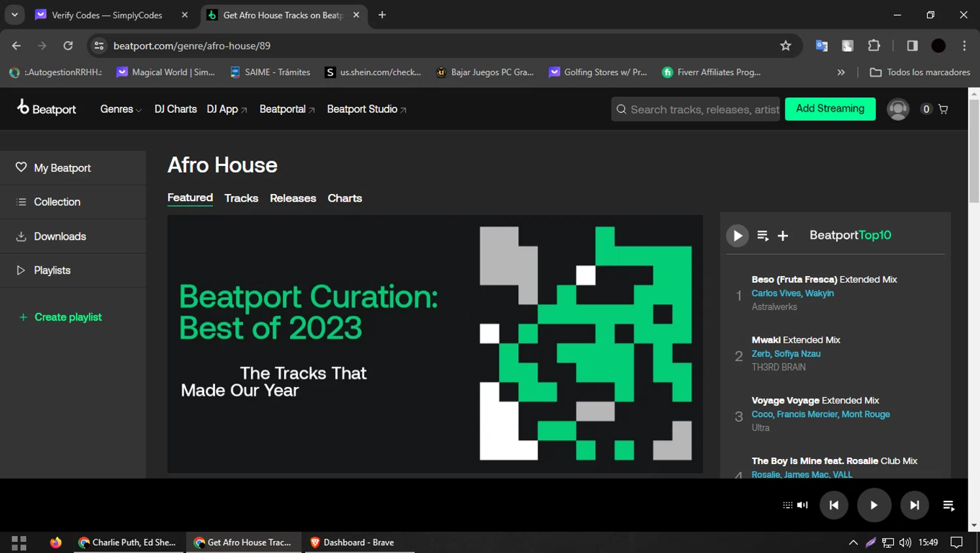
Task: Open Firefox from the taskbar
Action: tap(56, 543)
